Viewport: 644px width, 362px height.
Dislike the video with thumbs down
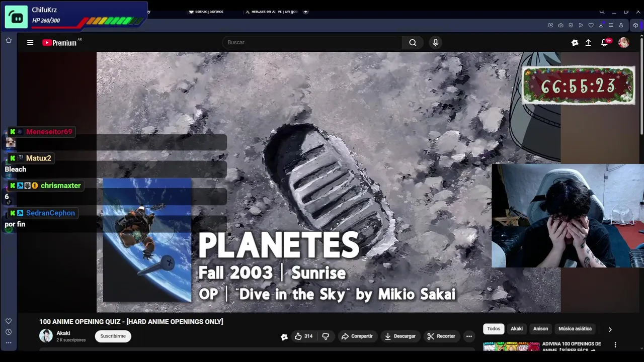point(326,336)
